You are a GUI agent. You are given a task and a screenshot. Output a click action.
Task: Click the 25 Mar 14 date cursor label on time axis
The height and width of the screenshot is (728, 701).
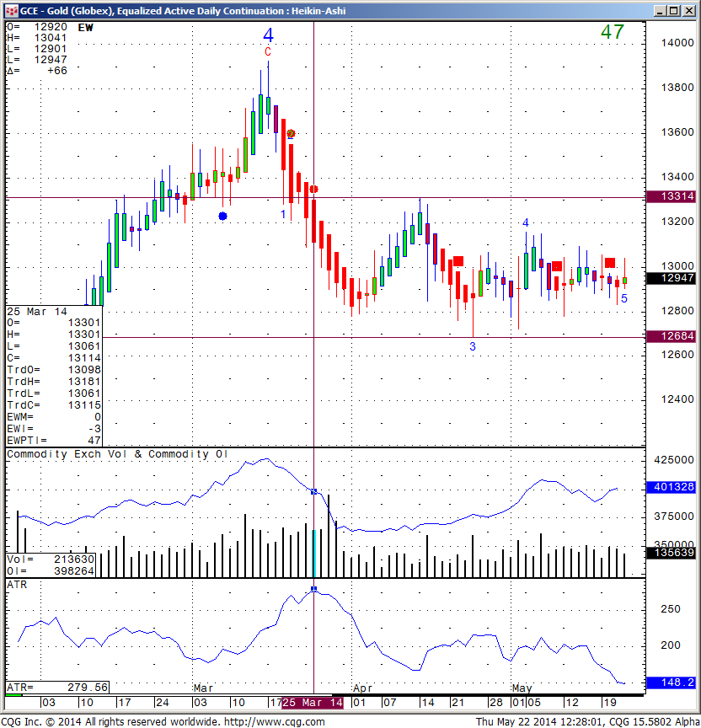pyautogui.click(x=313, y=702)
